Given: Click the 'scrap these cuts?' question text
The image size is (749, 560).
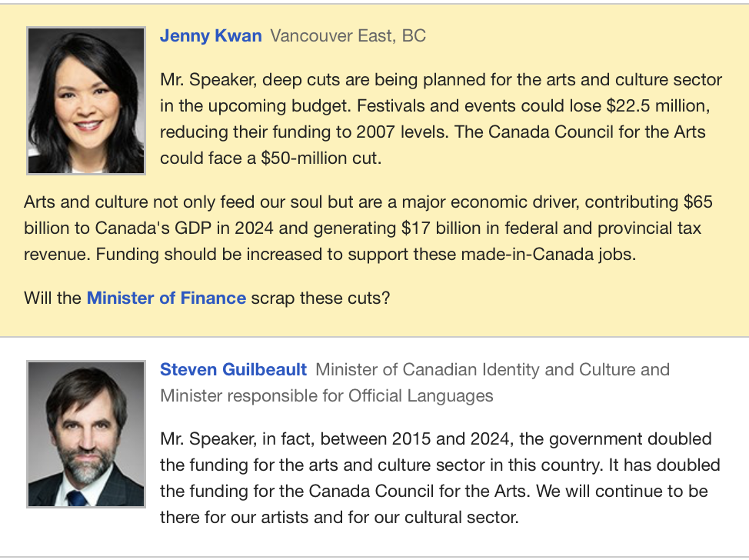Looking at the screenshot, I should click(320, 298).
